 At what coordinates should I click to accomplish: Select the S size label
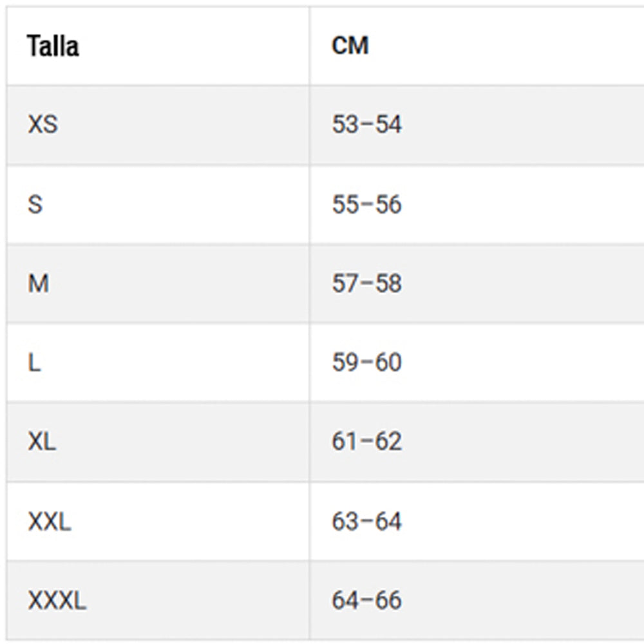click(x=35, y=204)
